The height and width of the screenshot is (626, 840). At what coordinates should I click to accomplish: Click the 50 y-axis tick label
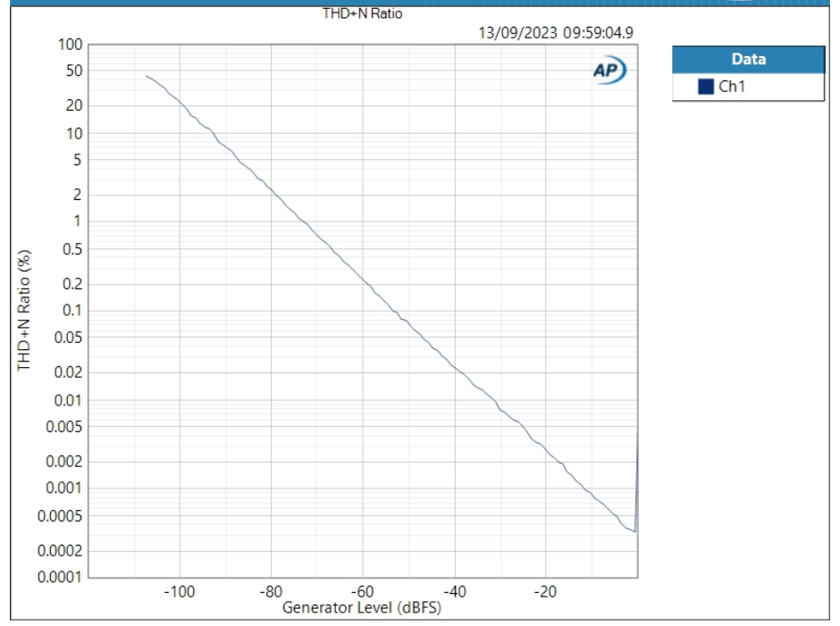coord(74,71)
